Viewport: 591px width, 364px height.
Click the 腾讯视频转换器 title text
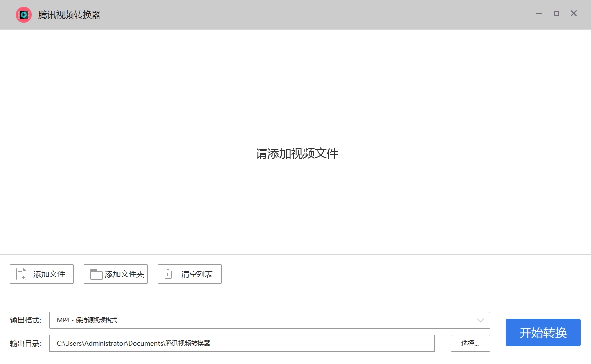[69, 15]
